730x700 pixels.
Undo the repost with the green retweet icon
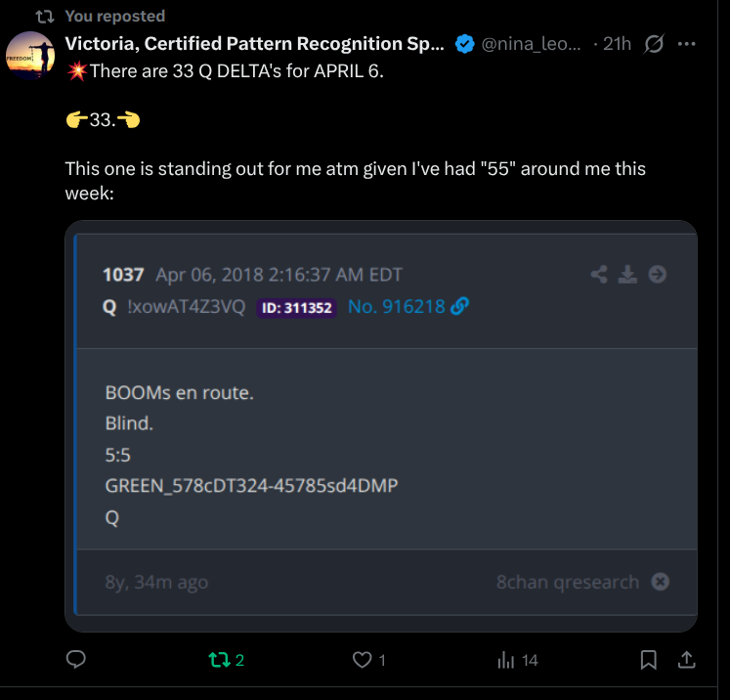(217, 660)
